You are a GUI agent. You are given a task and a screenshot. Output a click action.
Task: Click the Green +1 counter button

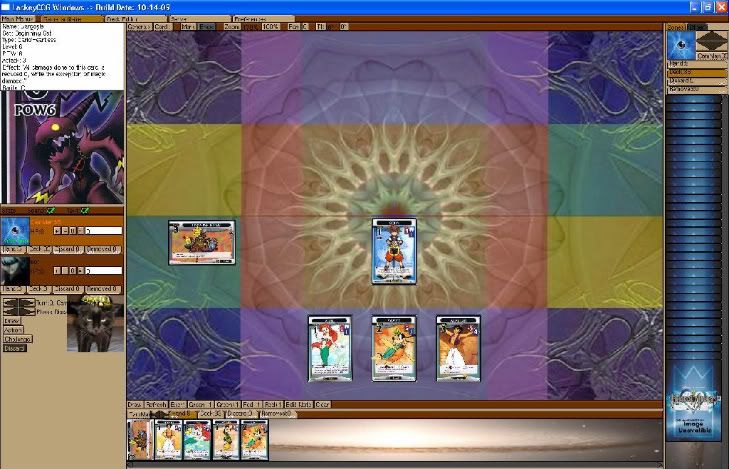coord(228,404)
